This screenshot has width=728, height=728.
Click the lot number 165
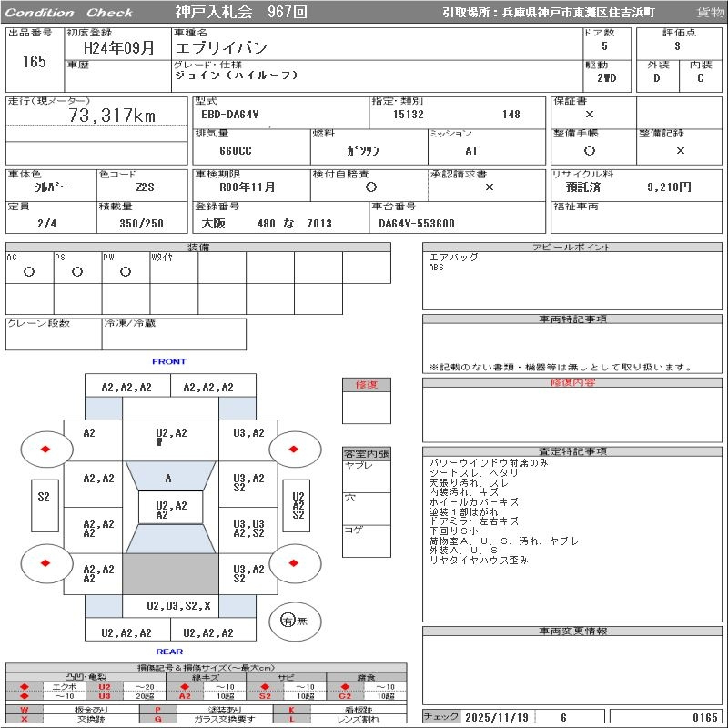pyautogui.click(x=34, y=62)
